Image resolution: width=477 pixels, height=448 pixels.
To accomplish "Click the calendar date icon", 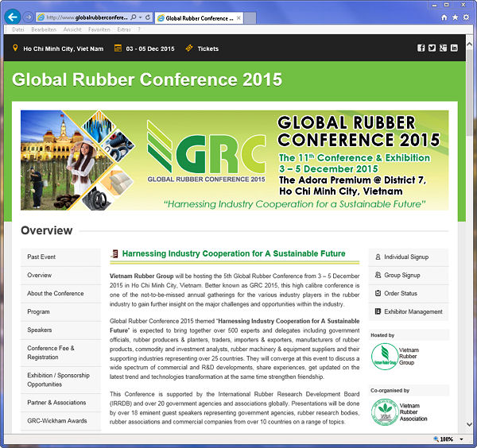I will click(118, 48).
